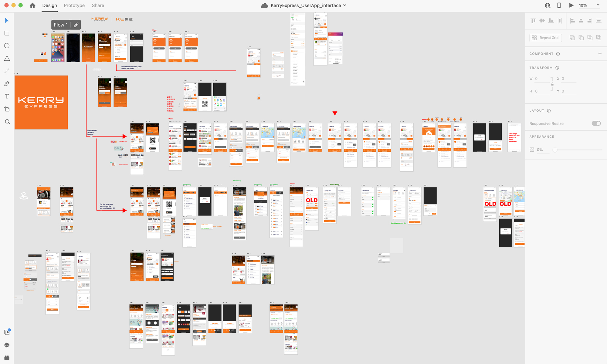This screenshot has width=607, height=364.
Task: Click the Play prototype button
Action: coord(571,5)
